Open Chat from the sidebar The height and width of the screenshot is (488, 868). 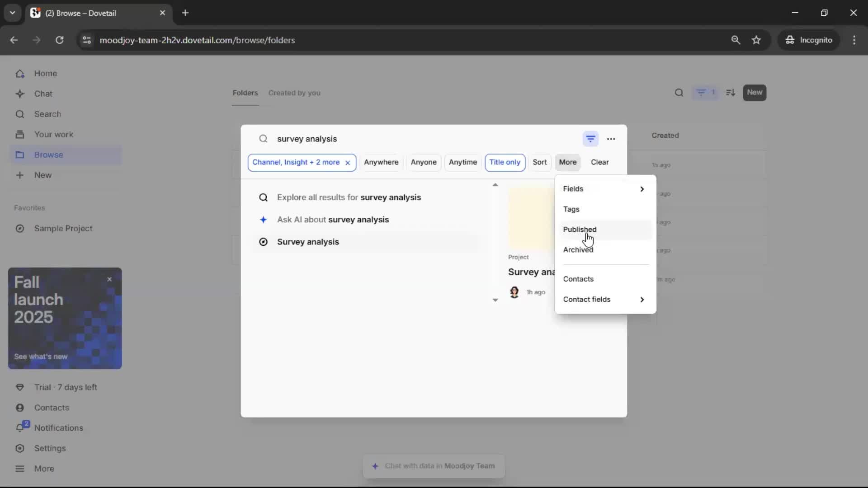tap(43, 94)
